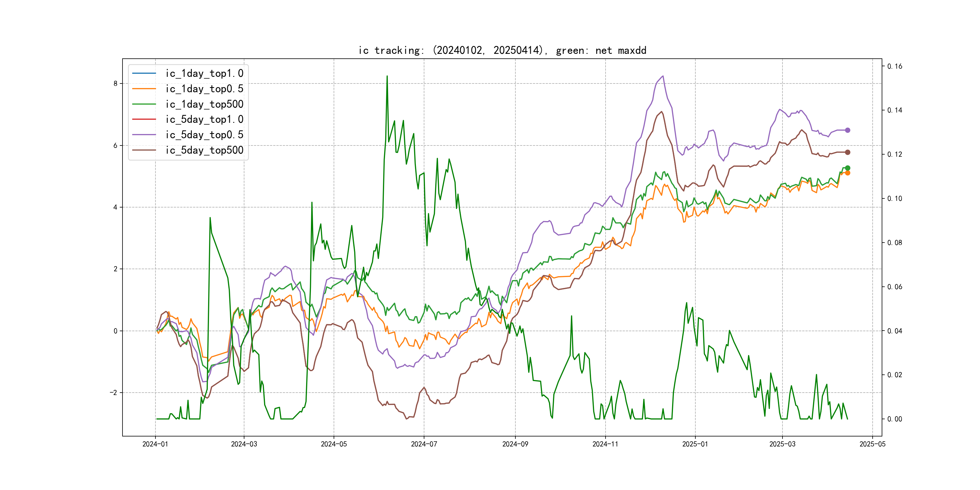Click the ic_5day_top0.5 legend label

[204, 135]
